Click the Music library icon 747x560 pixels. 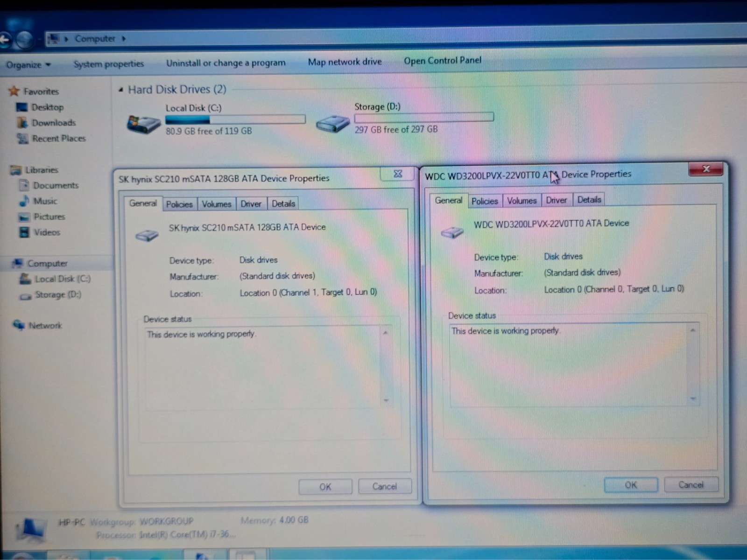pos(24,201)
